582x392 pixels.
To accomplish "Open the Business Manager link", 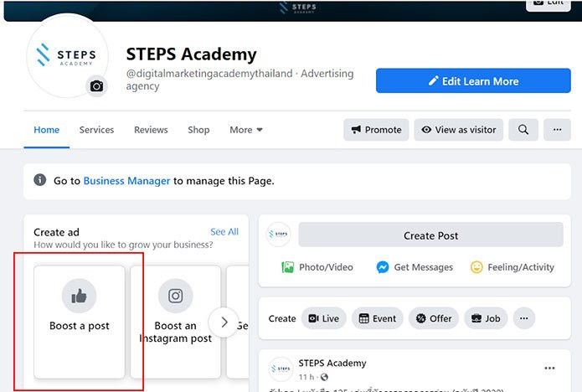I will click(x=126, y=181).
